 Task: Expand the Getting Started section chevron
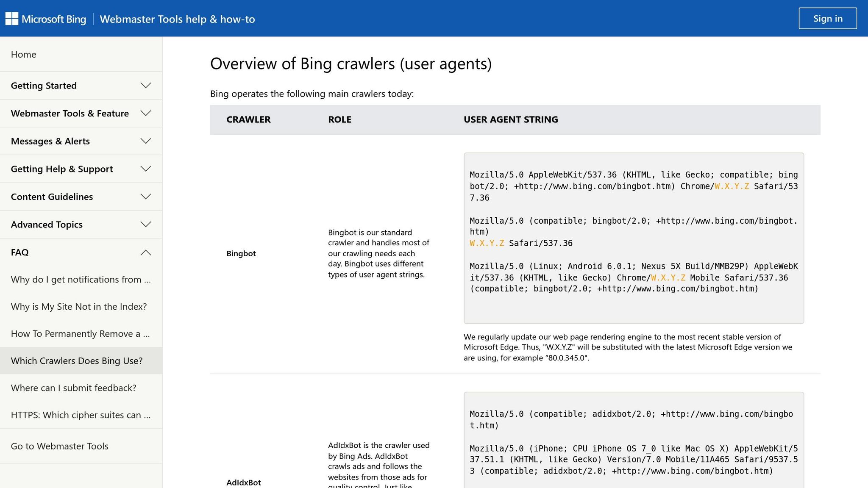point(145,86)
